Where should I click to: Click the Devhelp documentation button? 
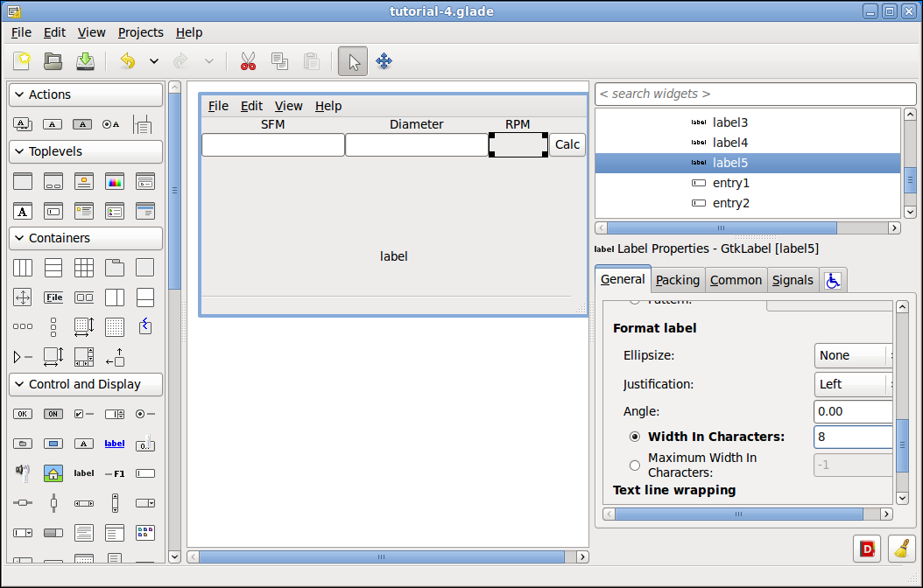click(x=866, y=549)
